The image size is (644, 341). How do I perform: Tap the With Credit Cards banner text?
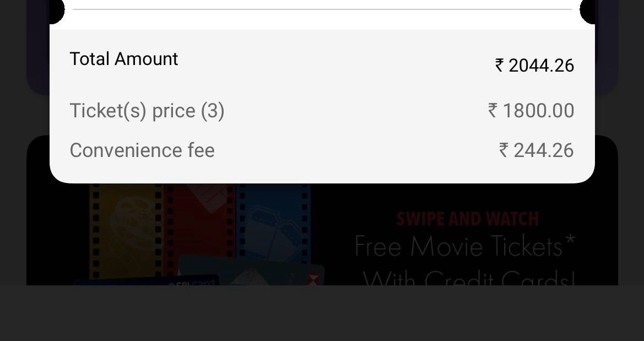tap(469, 279)
